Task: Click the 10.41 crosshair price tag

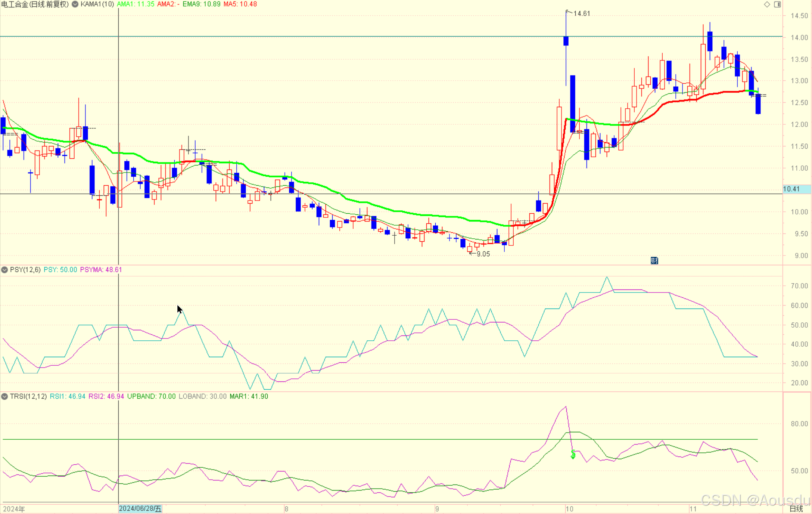Action: (792, 189)
